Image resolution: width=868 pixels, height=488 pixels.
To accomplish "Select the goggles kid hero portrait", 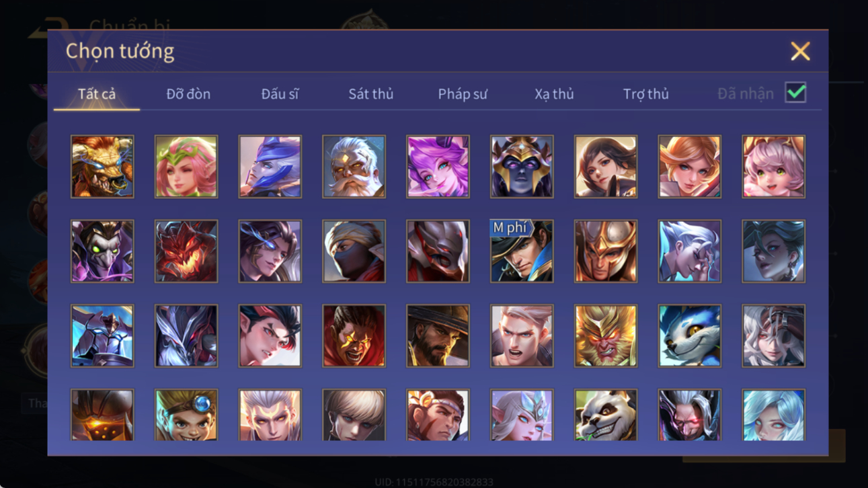I will 186,415.
